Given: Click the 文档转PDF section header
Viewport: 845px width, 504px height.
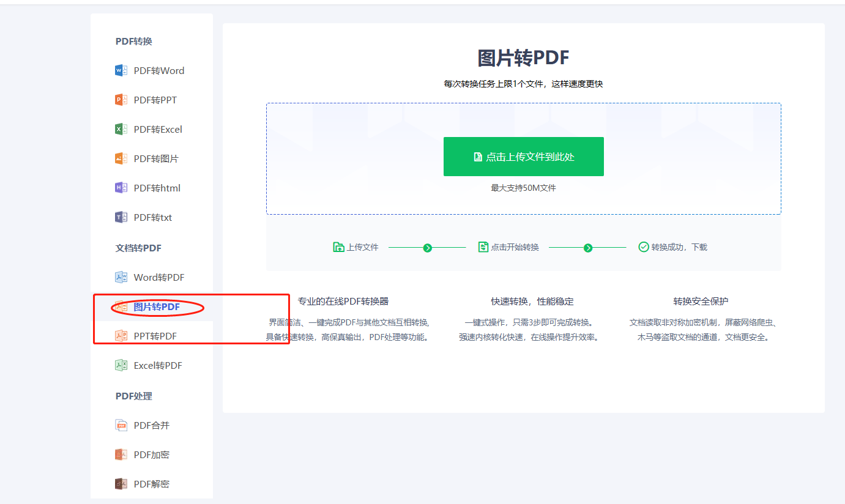Looking at the screenshot, I should [138, 248].
